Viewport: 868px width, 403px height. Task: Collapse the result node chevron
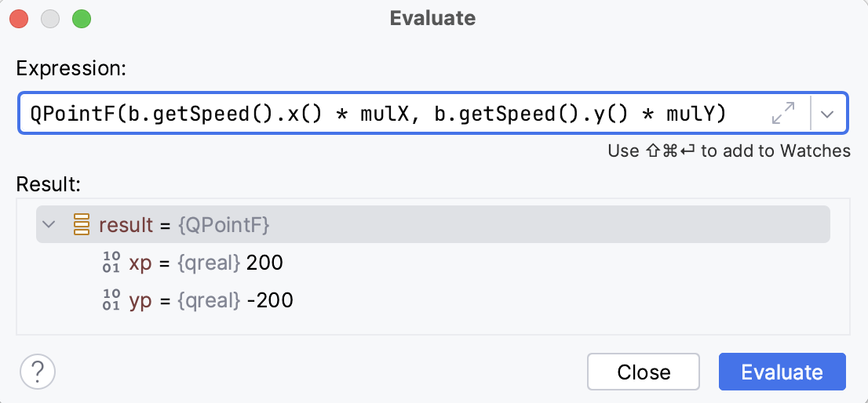click(49, 225)
